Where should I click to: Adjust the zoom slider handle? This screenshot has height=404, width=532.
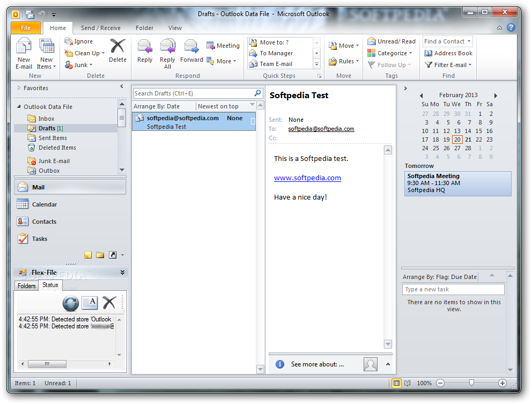click(471, 383)
